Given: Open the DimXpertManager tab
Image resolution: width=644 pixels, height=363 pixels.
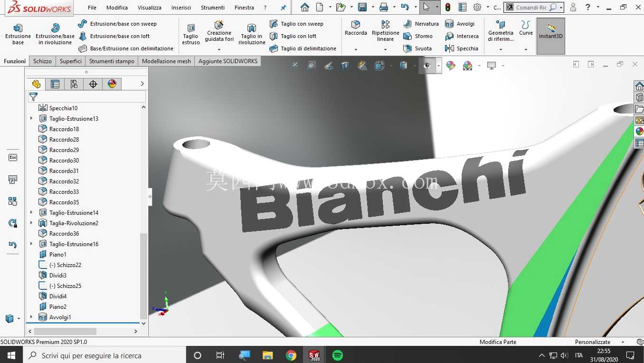Looking at the screenshot, I should [x=93, y=84].
